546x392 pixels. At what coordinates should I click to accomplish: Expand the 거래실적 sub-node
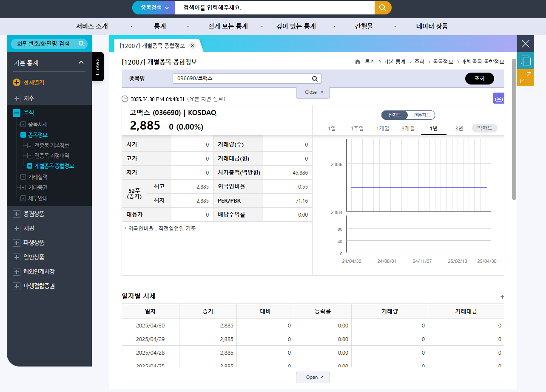(23, 177)
